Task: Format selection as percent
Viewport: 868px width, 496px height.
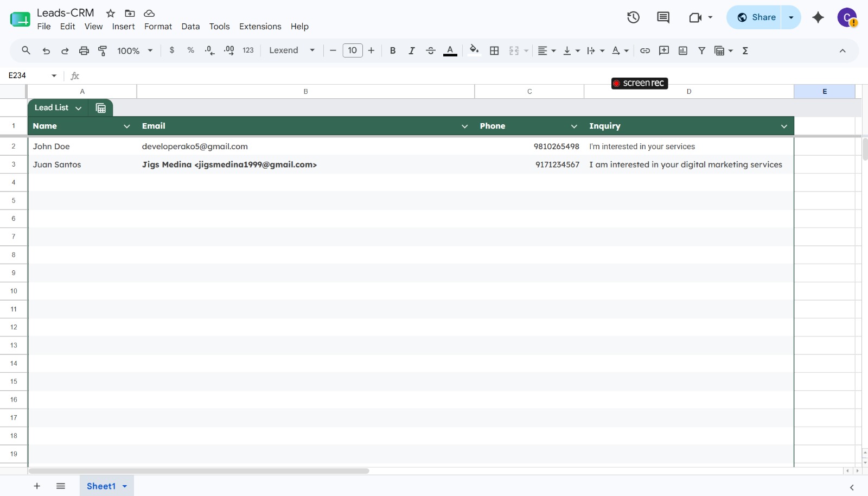Action: 191,50
